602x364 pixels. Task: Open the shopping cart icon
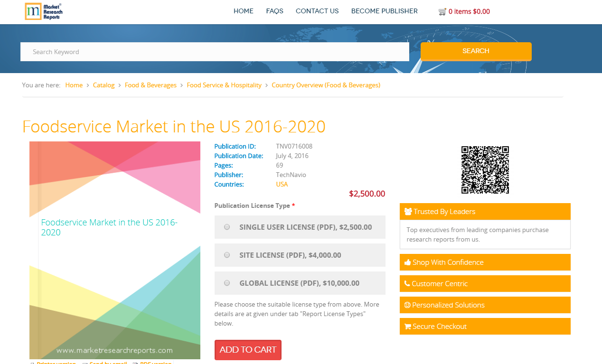(x=442, y=11)
